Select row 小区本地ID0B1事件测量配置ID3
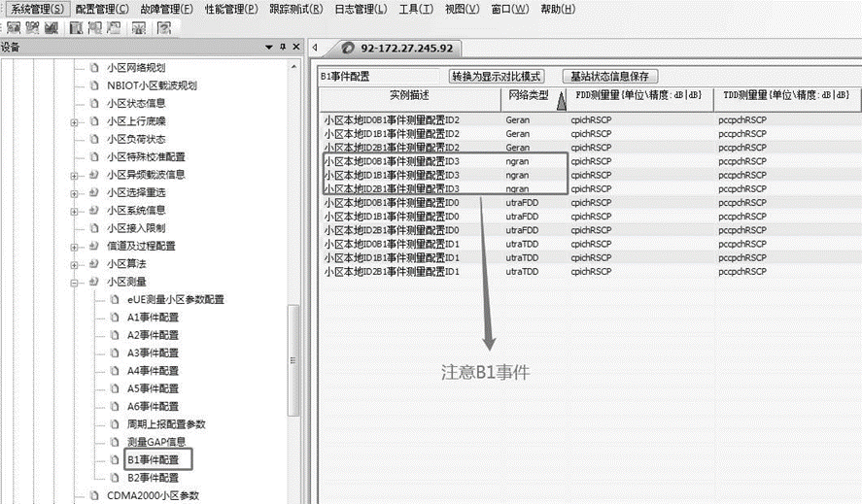This screenshot has width=862, height=504. click(x=591, y=161)
